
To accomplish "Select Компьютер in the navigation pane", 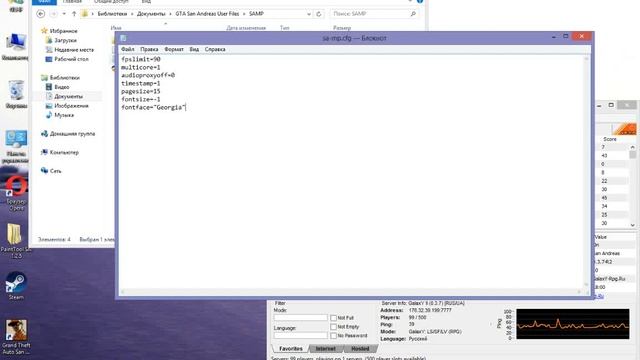I will 64,153.
